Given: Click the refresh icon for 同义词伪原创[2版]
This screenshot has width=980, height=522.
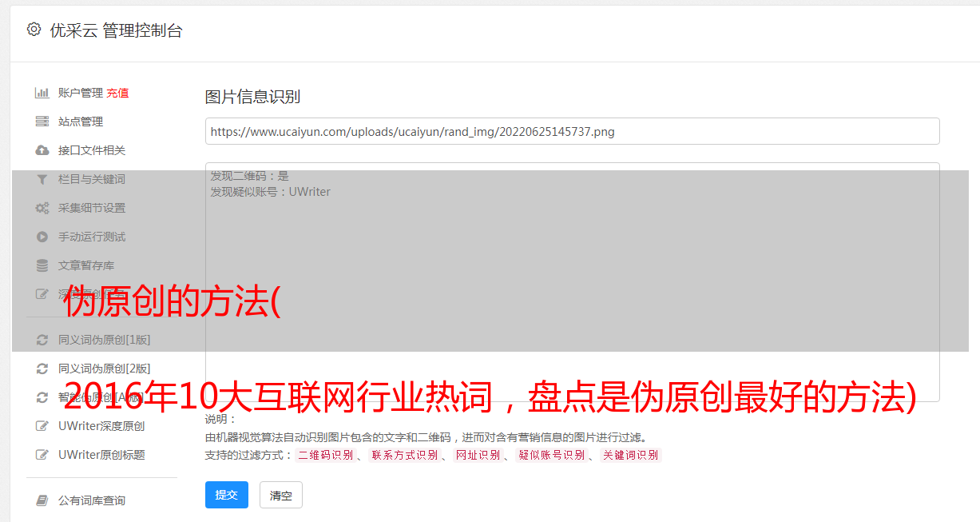Looking at the screenshot, I should click(42, 369).
